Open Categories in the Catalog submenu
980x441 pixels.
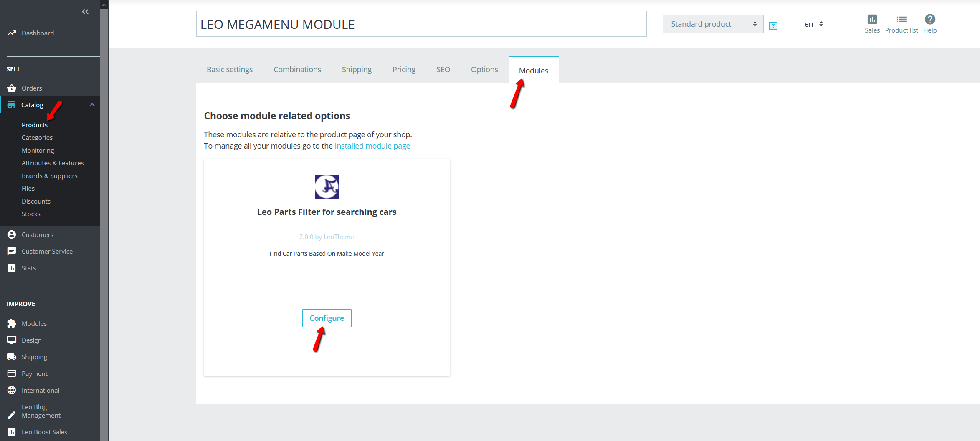(37, 137)
